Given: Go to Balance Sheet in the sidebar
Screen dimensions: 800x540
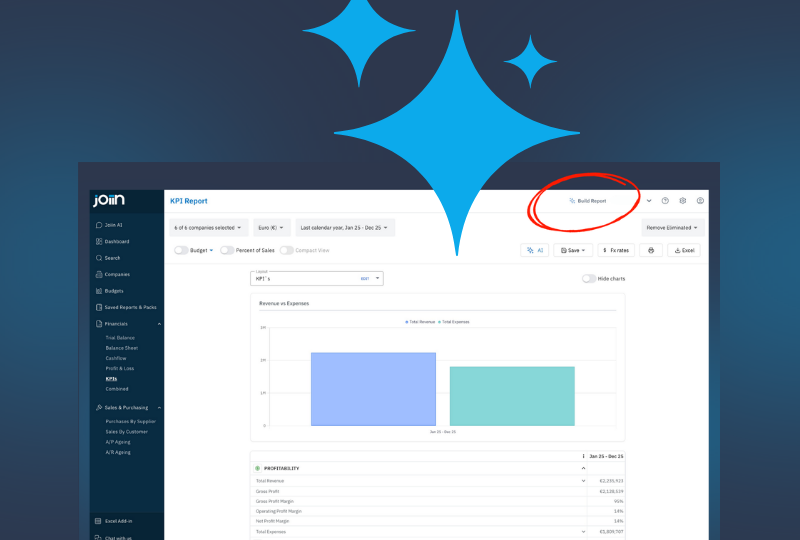Looking at the screenshot, I should point(121,348).
